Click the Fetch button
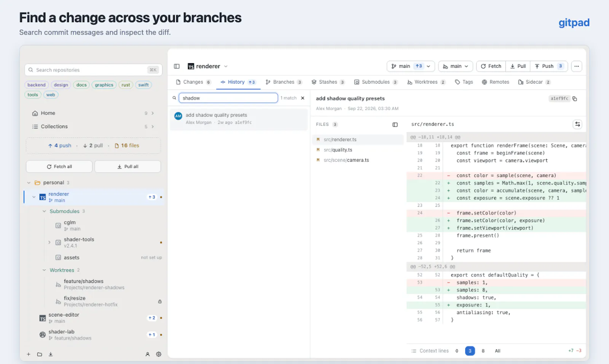This screenshot has height=364, width=609. tap(491, 66)
